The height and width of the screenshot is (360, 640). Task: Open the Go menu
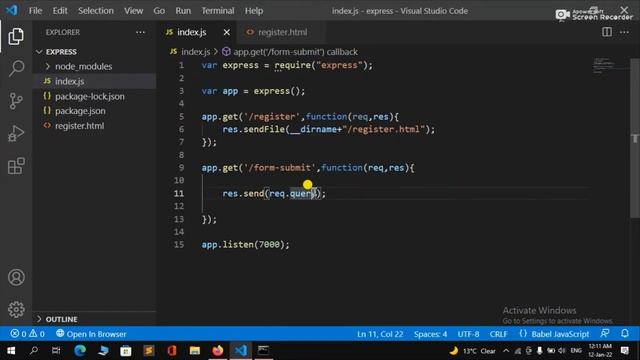pos(159,11)
